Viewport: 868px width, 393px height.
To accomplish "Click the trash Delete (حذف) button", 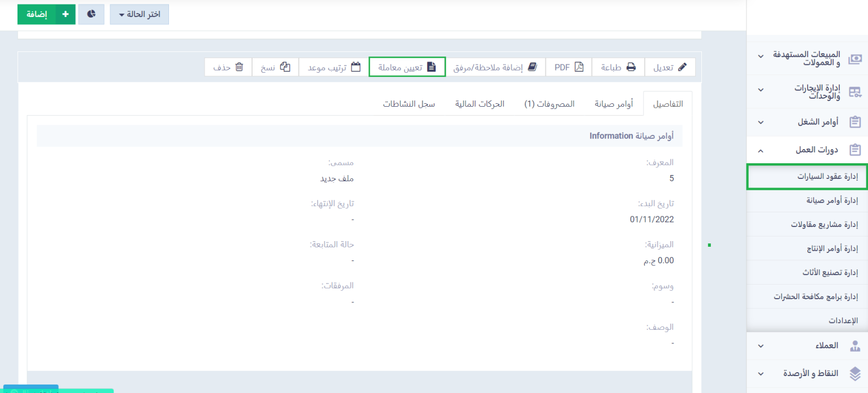I will coord(228,67).
